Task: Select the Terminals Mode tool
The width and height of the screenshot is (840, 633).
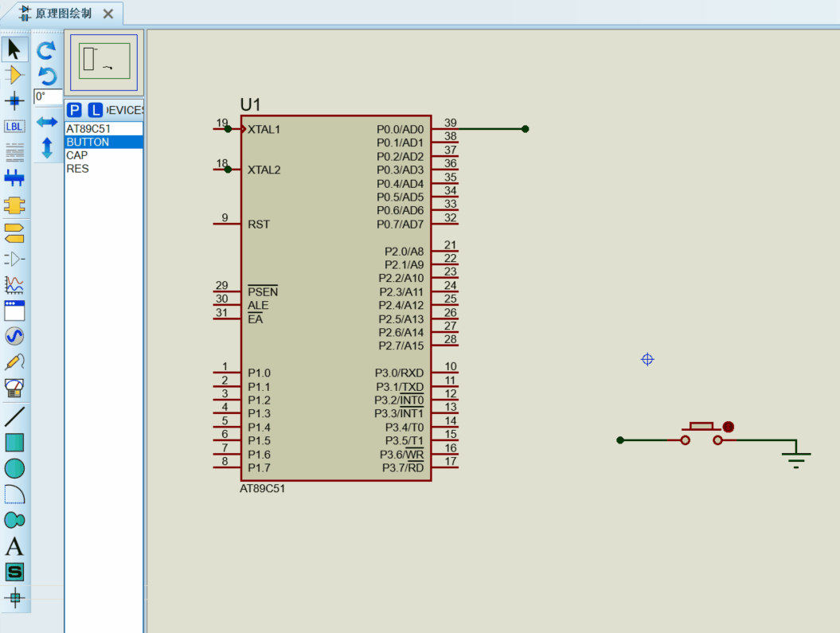Action: (14, 233)
